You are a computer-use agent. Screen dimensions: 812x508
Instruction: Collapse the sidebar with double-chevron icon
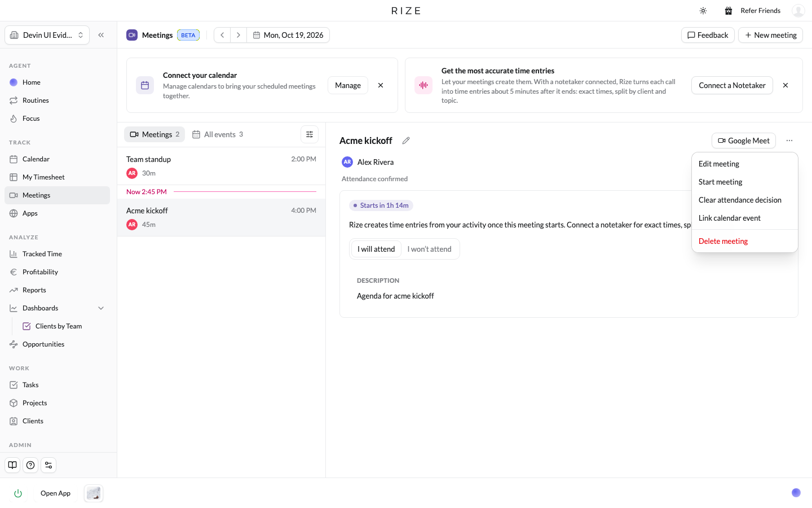[x=101, y=35]
